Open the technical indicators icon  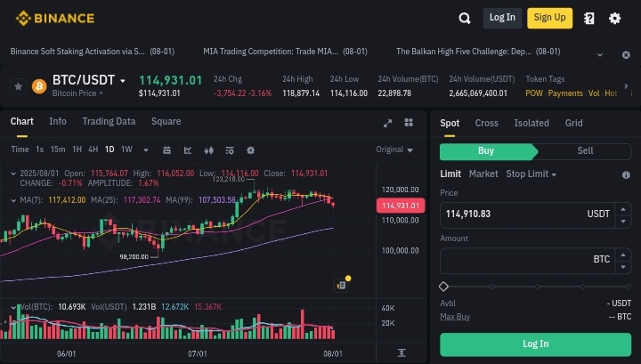(x=188, y=150)
